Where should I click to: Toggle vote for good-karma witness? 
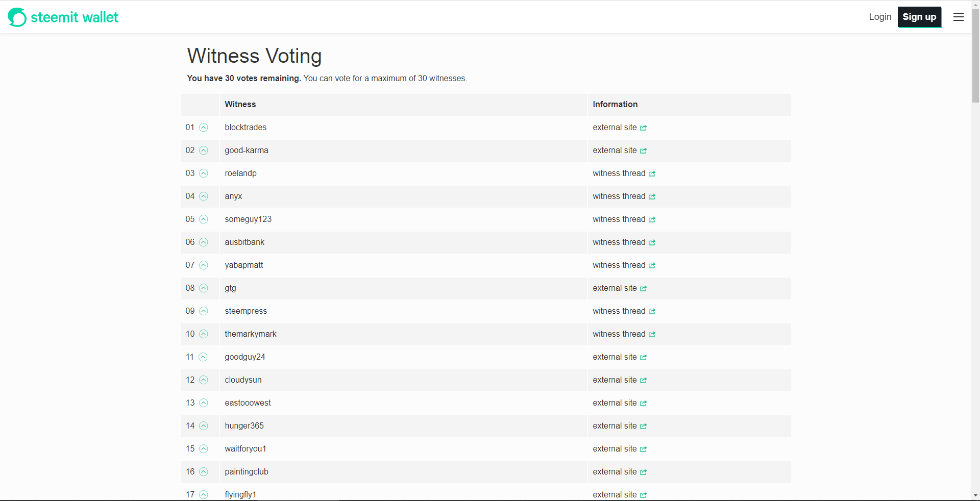[204, 151]
